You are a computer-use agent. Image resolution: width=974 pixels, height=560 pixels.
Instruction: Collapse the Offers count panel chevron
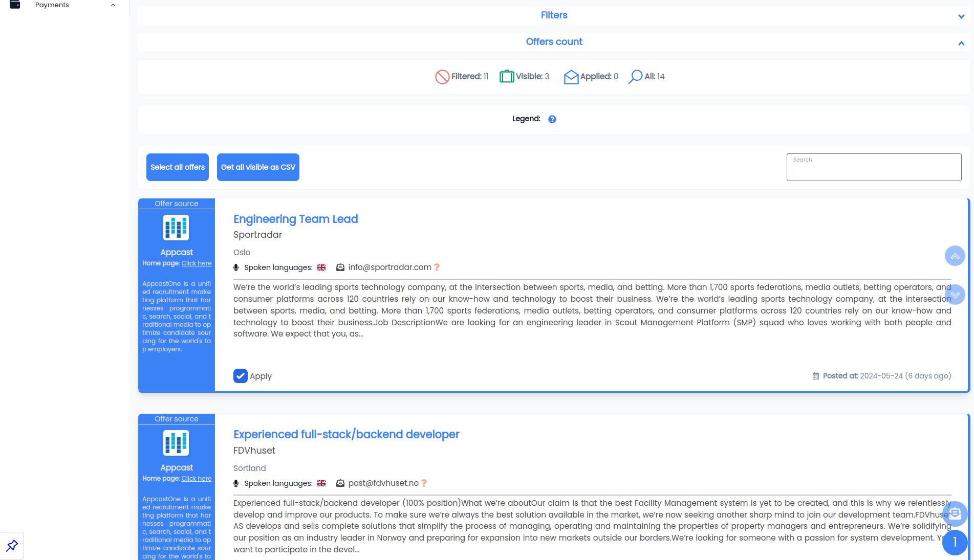point(961,43)
